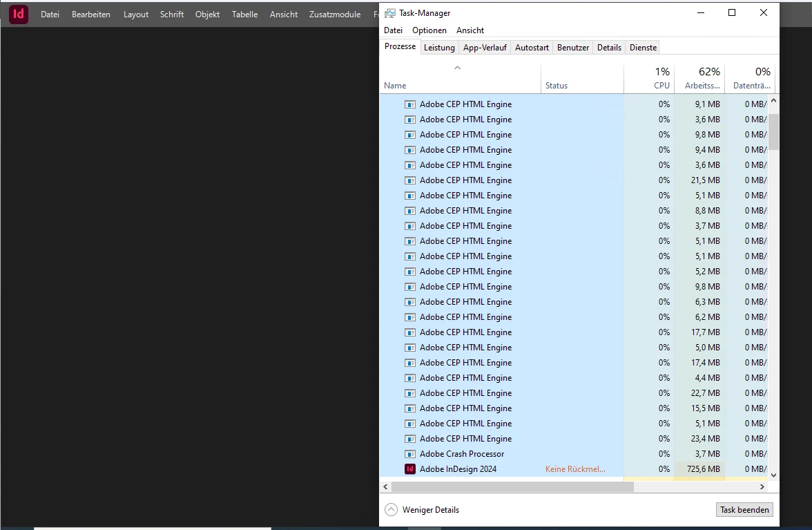
Task: Switch to the Prozesse tab
Action: coord(400,46)
